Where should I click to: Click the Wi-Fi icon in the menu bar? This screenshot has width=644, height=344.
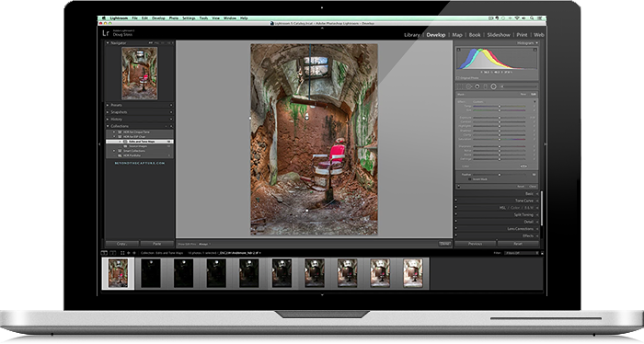point(517,18)
